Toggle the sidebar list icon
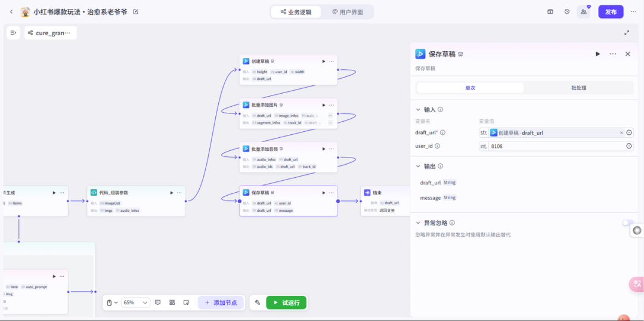 (x=13, y=33)
